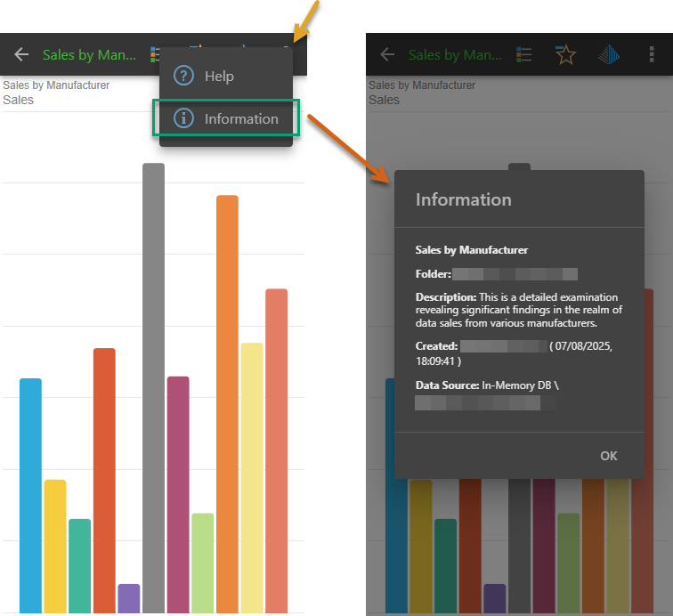Image resolution: width=673 pixels, height=616 pixels.
Task: Click the green 'Sales by Man...' title on left
Action: [x=89, y=55]
